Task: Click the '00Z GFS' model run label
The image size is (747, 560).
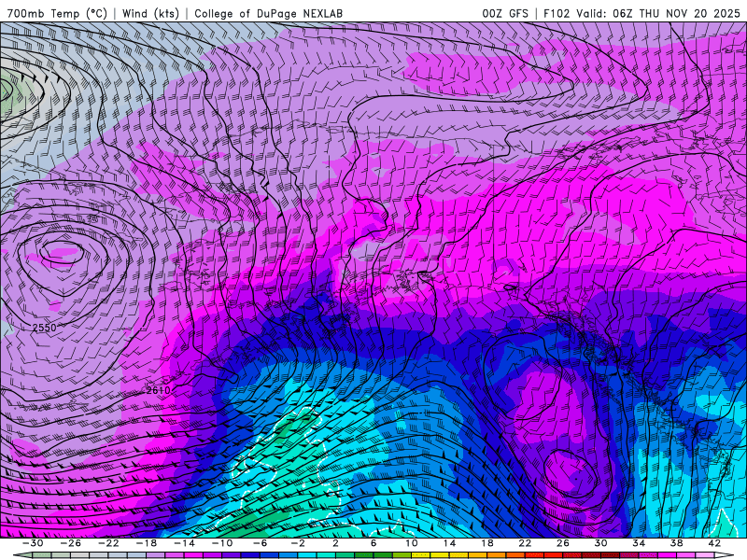Action: [x=505, y=13]
